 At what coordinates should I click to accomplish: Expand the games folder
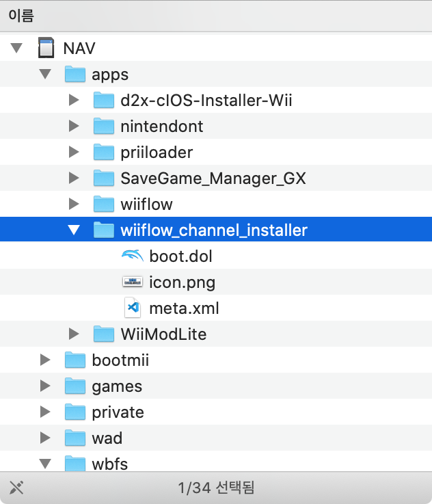(45, 386)
